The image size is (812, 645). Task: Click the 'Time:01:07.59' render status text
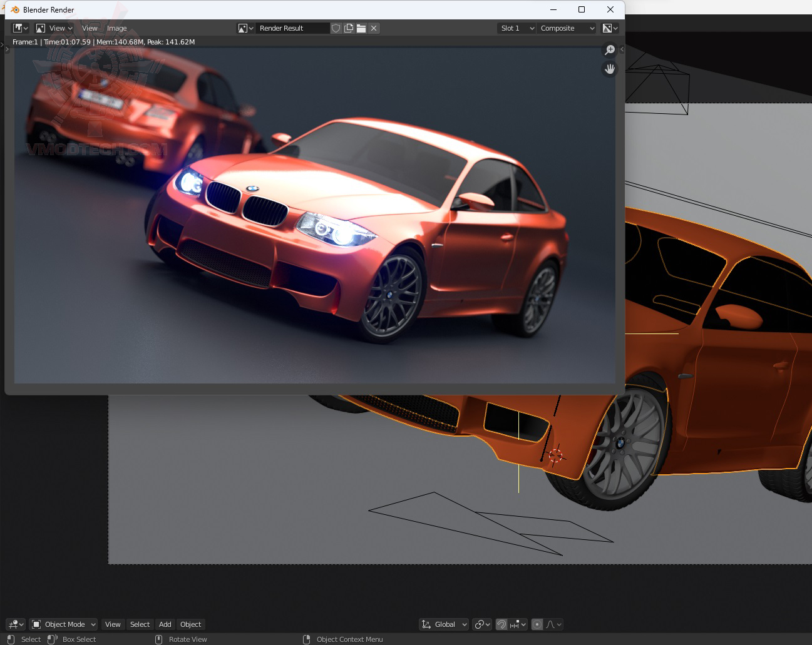pyautogui.click(x=67, y=42)
